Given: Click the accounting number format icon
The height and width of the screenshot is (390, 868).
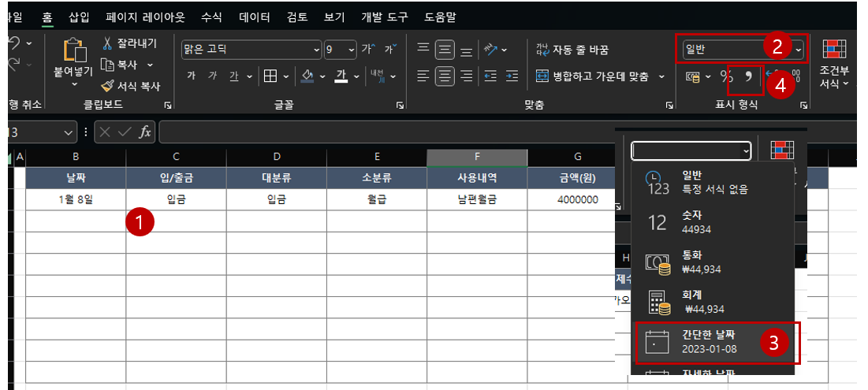Looking at the screenshot, I should pos(693,76).
